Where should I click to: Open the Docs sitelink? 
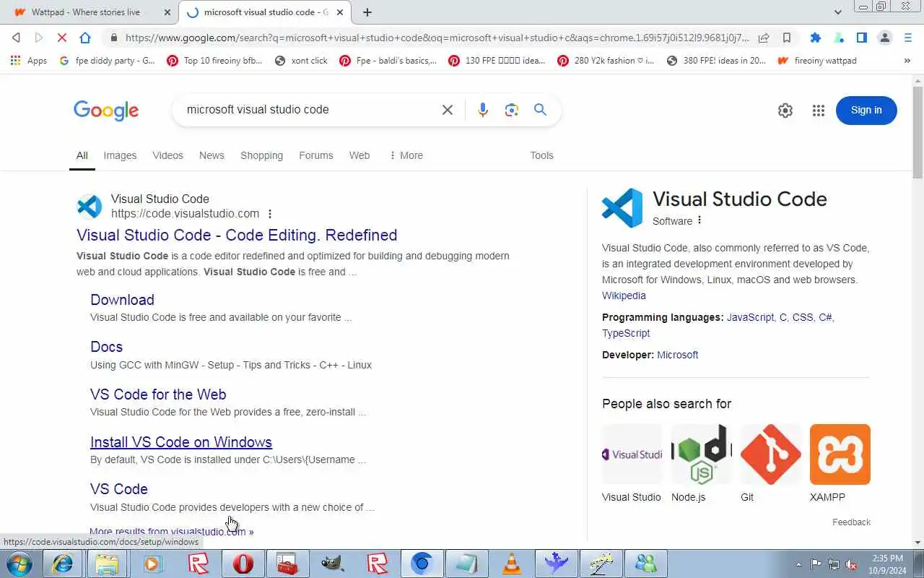[106, 347]
